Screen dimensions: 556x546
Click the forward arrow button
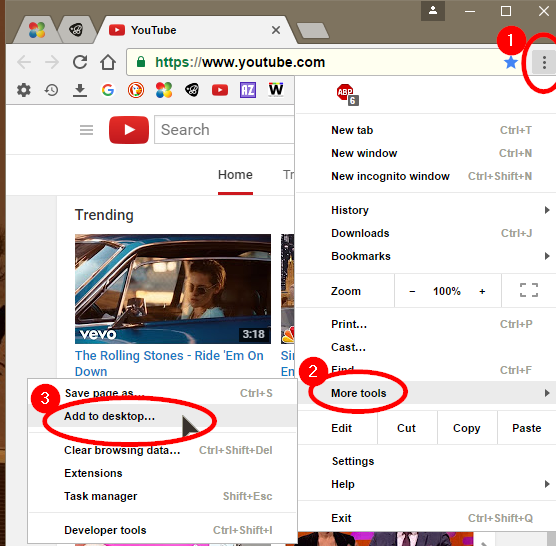[x=52, y=62]
